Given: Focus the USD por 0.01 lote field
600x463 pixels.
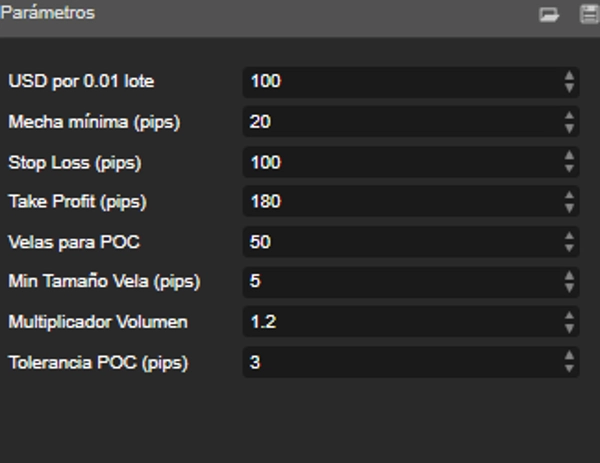Looking at the screenshot, I should (x=400, y=81).
